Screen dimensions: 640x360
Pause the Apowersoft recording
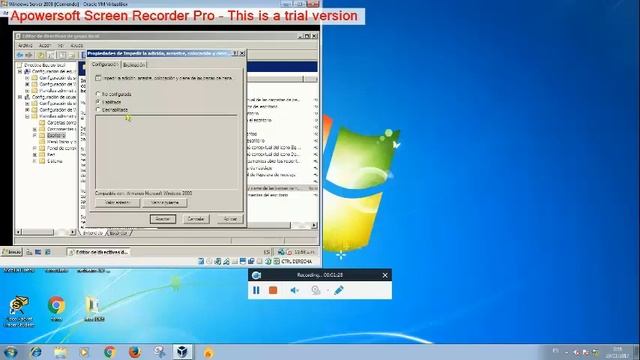256,290
